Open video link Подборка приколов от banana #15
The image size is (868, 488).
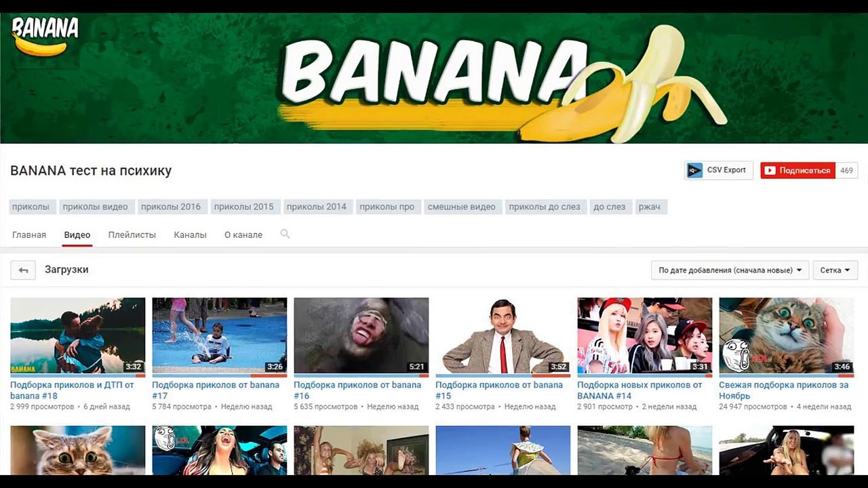[499, 390]
